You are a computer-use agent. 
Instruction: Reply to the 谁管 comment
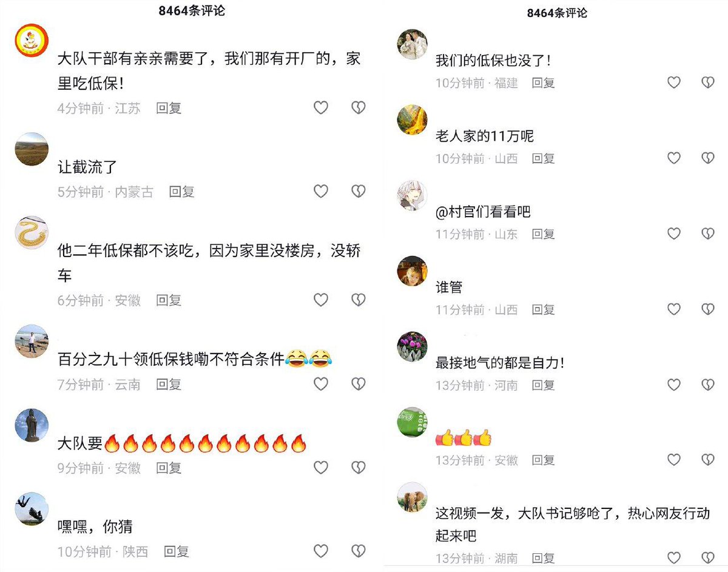point(543,309)
